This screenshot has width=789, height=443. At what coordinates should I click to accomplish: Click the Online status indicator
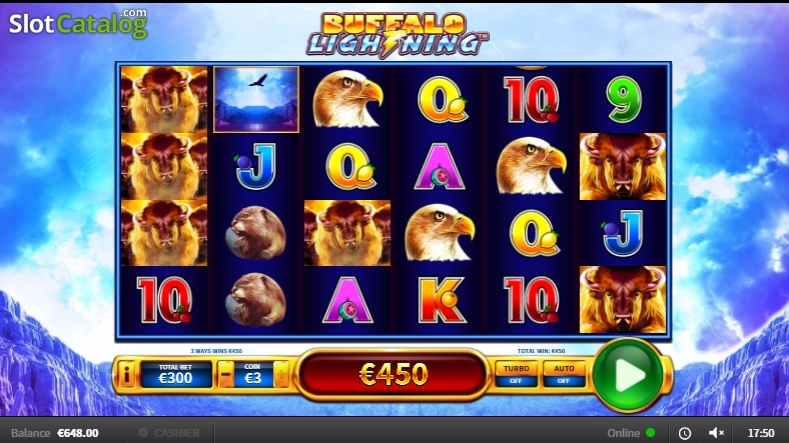[631, 433]
